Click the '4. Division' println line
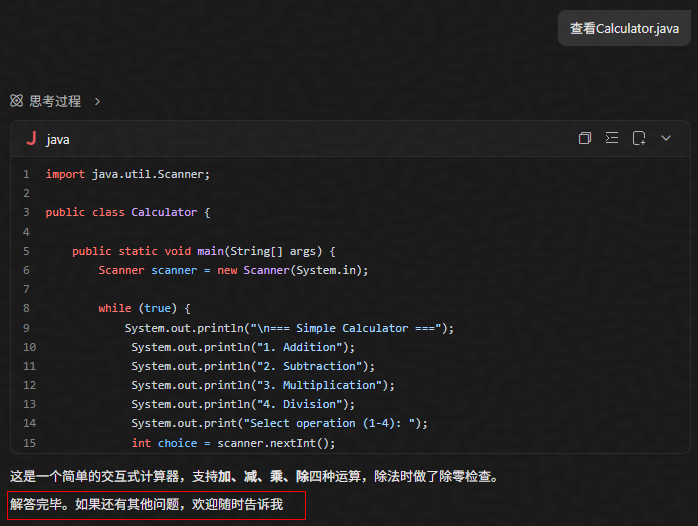The height and width of the screenshot is (526, 698). pyautogui.click(x=243, y=404)
